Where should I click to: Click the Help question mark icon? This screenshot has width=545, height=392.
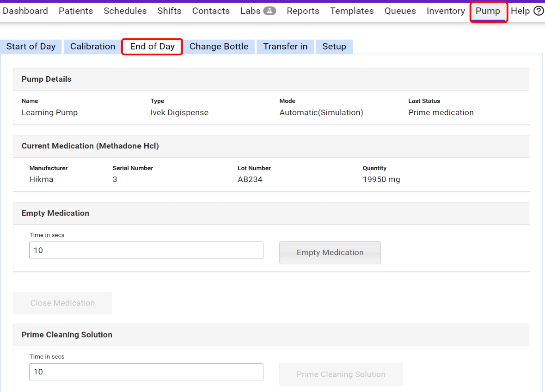[x=539, y=11]
